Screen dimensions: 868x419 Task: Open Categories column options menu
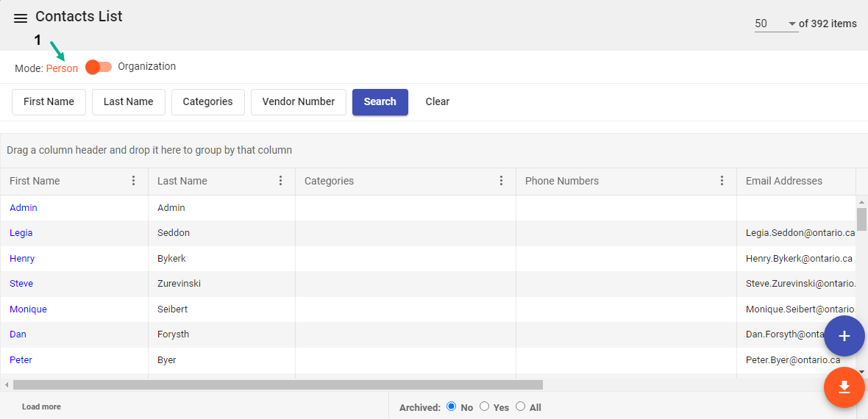501,181
